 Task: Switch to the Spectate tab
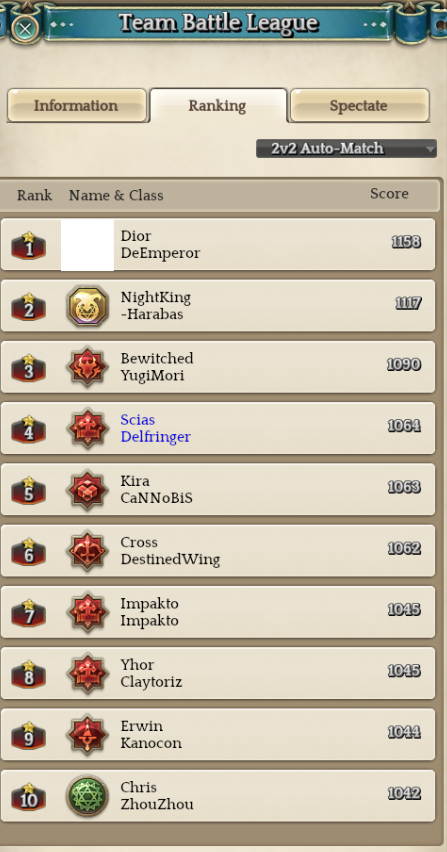tap(360, 105)
